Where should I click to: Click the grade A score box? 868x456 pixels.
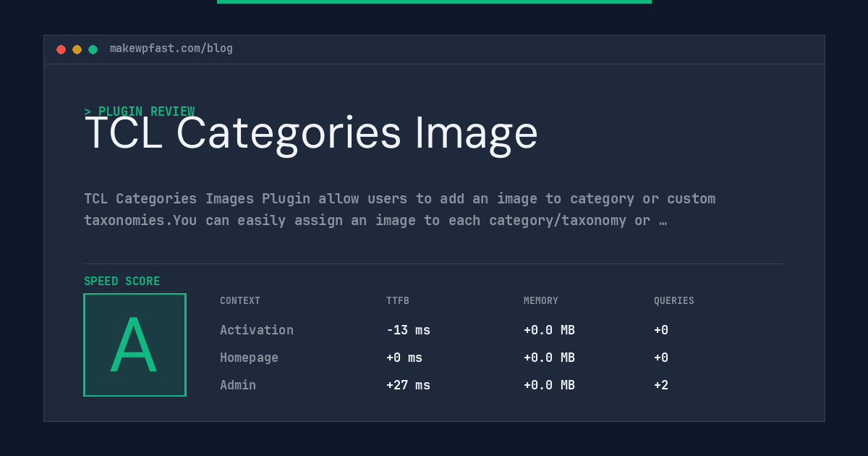[x=135, y=345]
